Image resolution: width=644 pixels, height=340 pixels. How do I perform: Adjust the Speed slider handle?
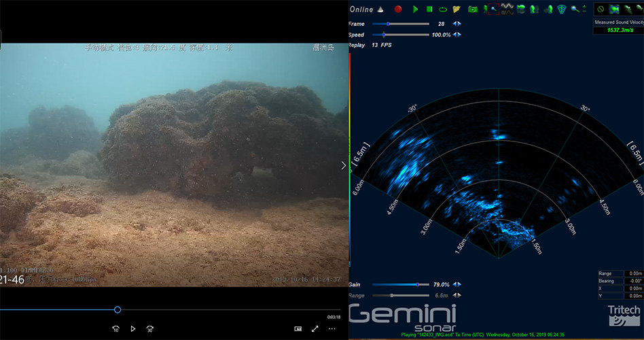tap(384, 35)
